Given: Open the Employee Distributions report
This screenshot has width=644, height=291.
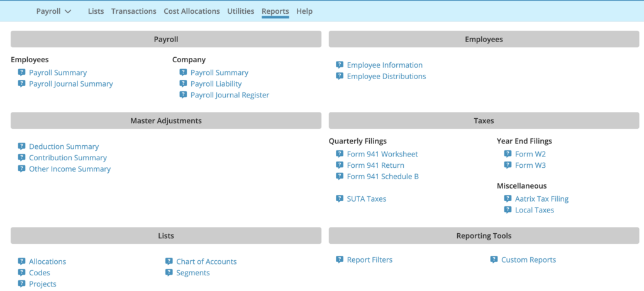Looking at the screenshot, I should pyautogui.click(x=386, y=76).
